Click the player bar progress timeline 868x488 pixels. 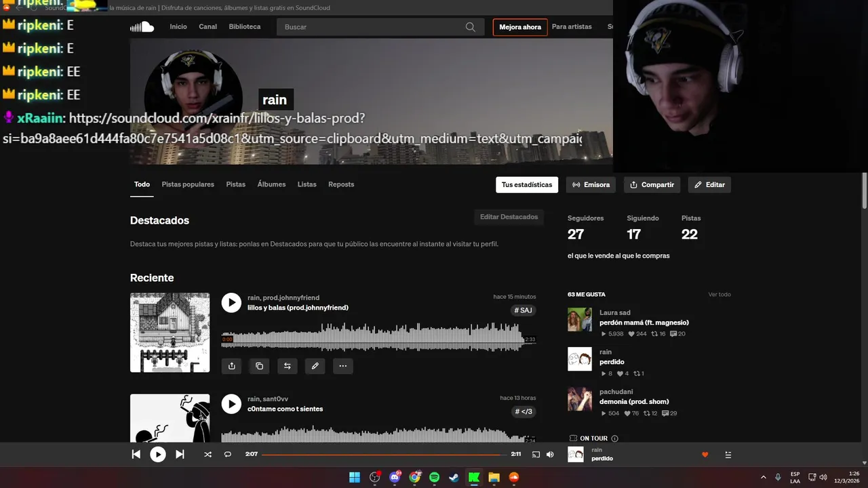point(384,454)
